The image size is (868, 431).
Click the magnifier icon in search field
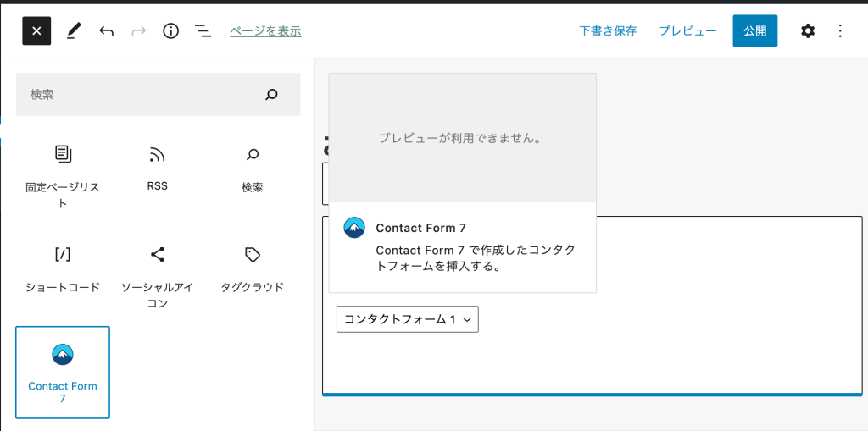click(271, 95)
